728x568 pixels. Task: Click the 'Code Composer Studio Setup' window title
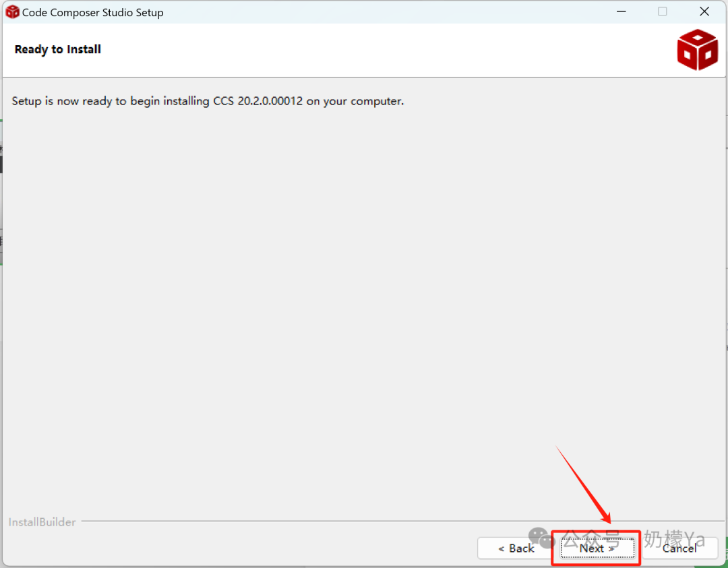click(x=93, y=13)
